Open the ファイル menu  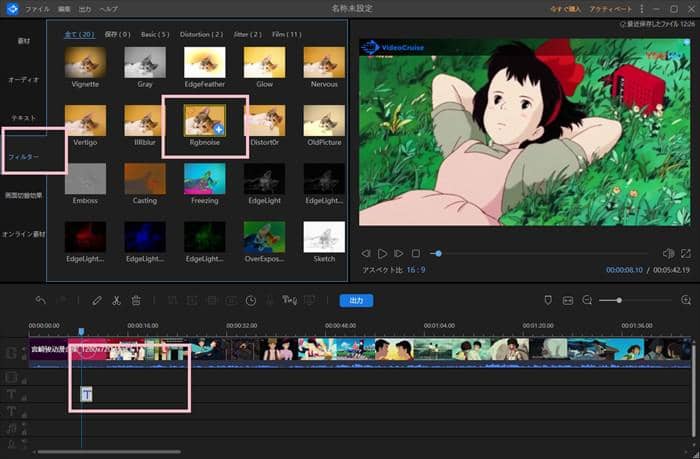point(37,9)
